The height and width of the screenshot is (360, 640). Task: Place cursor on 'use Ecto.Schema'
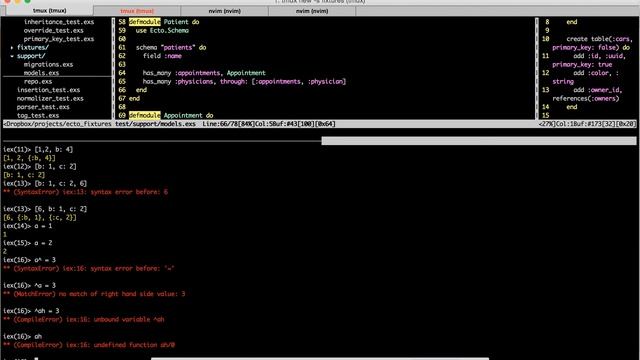[162, 31]
